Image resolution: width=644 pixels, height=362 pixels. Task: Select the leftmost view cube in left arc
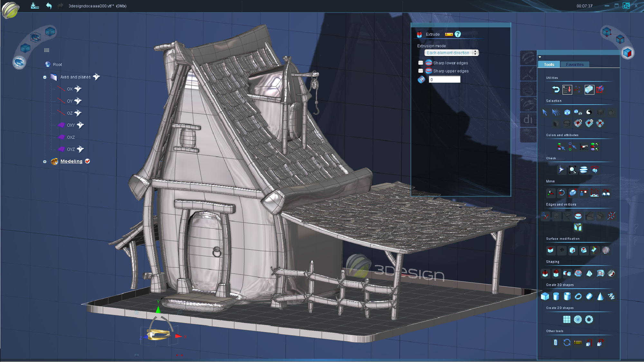(19, 62)
